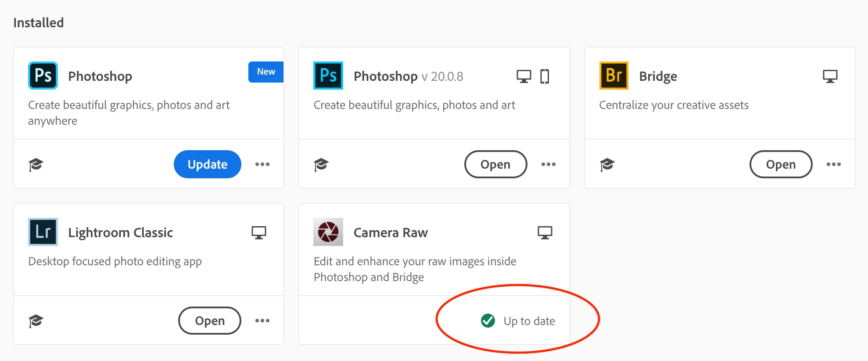The image size is (868, 361).
Task: Open the Bridge tutorials graduation cap icon
Action: pyautogui.click(x=607, y=165)
